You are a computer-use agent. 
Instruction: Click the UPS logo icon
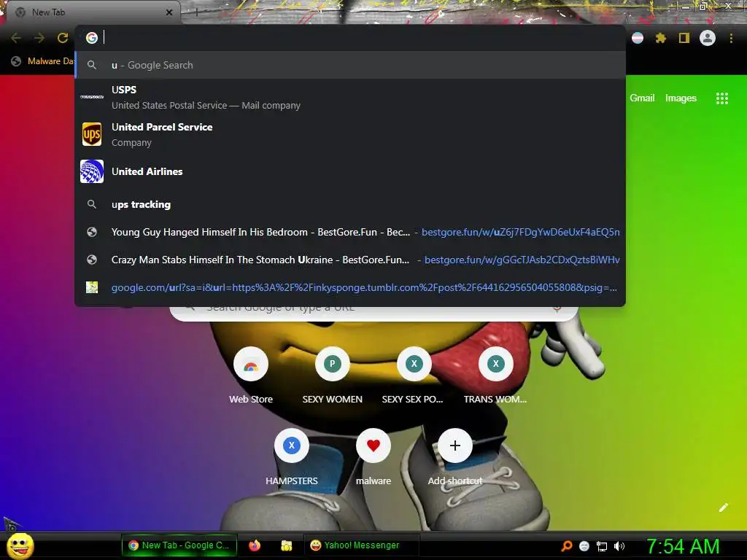point(92,134)
